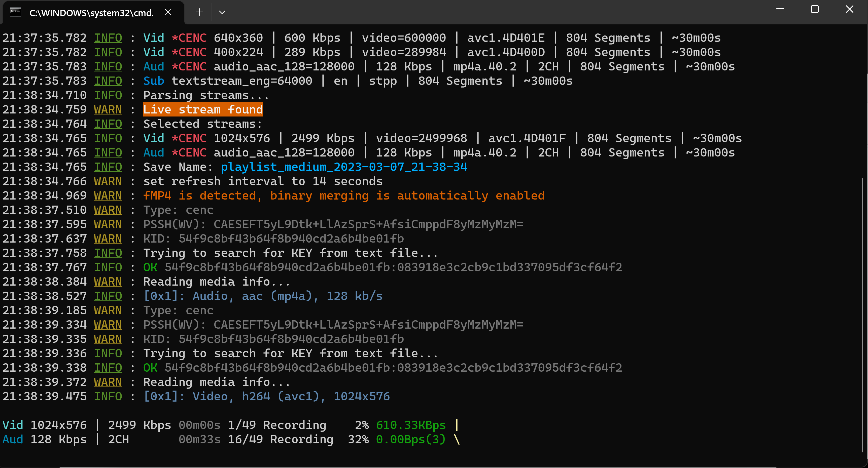Screen dimensions: 868x468
Task: Maximize the terminal window
Action: click(815, 9)
